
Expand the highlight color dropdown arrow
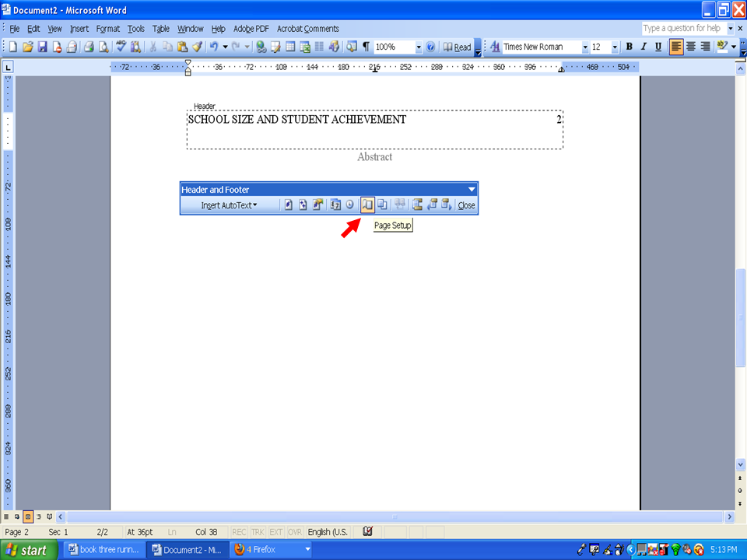[x=734, y=47]
